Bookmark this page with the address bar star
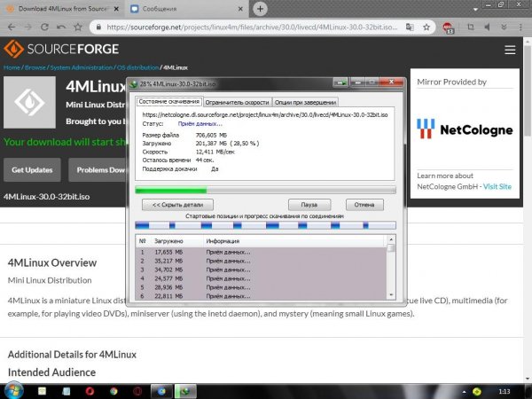Viewport: 532px width, 399px height. click(x=426, y=27)
